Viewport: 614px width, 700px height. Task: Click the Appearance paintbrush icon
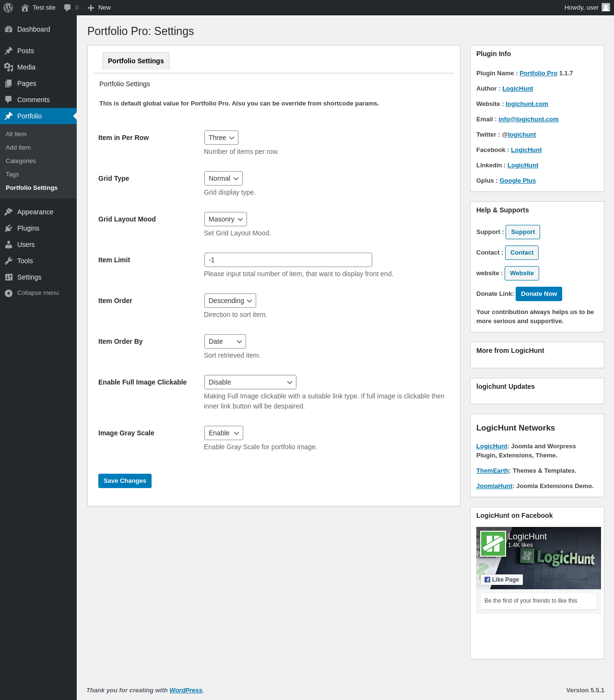coord(9,212)
